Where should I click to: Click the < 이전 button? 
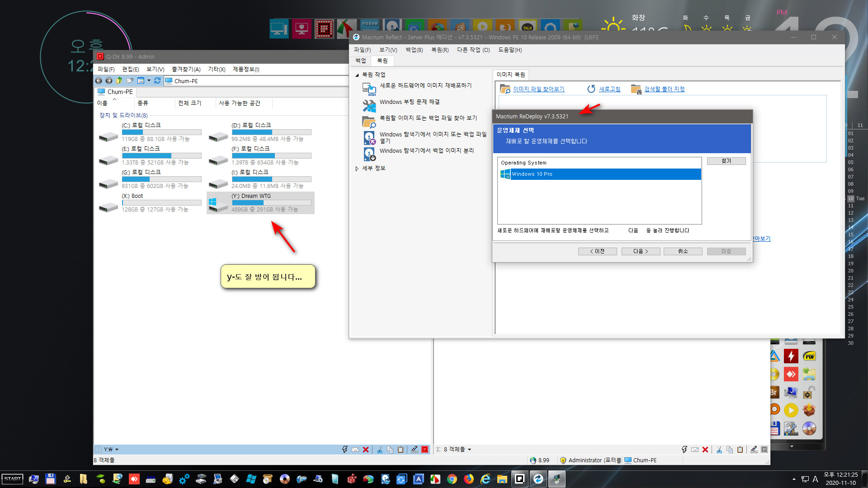tap(597, 251)
